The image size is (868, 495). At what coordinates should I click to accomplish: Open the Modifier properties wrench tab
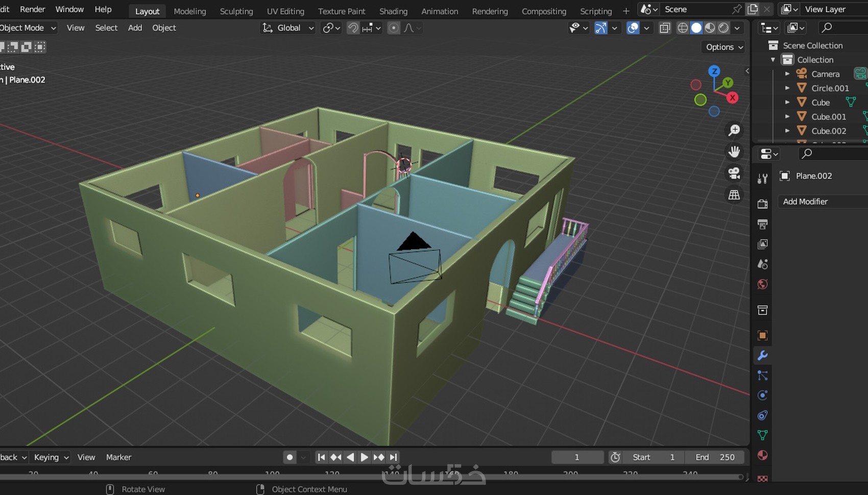coord(762,356)
